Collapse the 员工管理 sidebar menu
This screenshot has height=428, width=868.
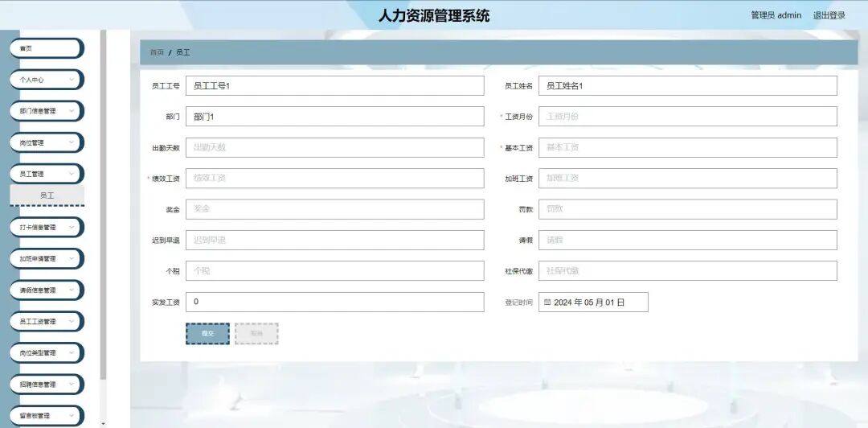(47, 174)
